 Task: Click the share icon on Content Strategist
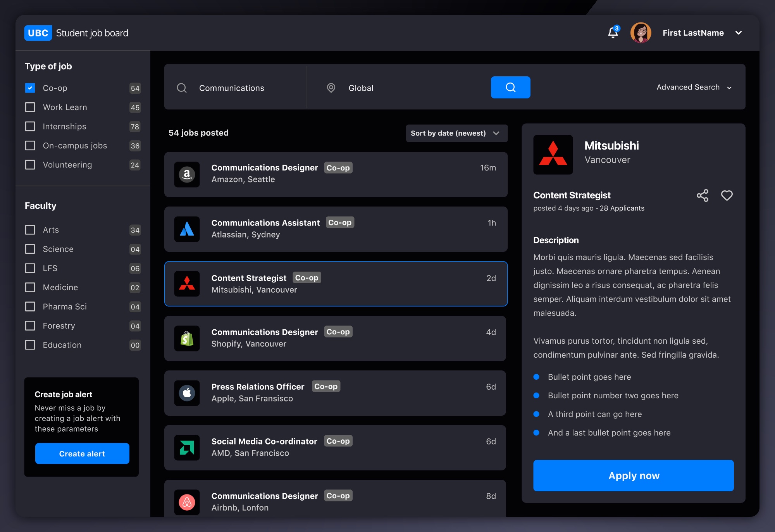703,195
